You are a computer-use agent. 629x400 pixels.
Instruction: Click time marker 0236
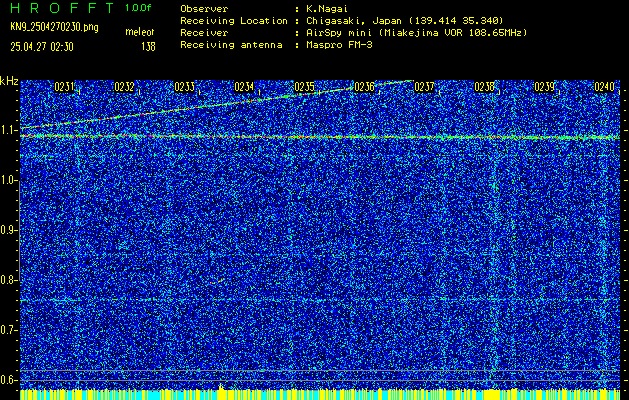[x=364, y=87]
